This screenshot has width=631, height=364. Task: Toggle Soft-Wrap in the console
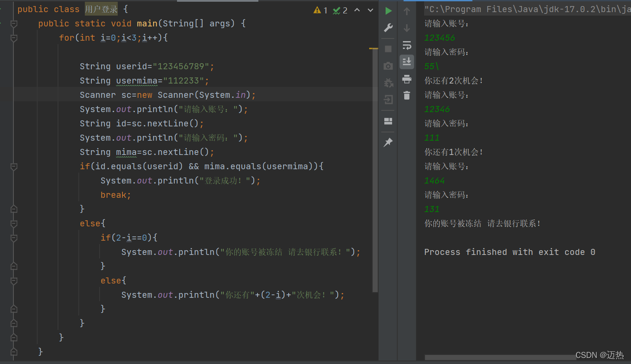(407, 45)
